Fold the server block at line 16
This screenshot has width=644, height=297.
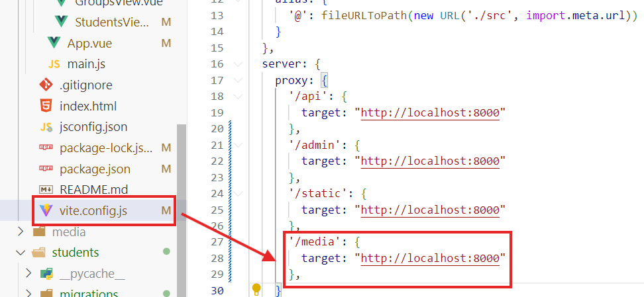click(x=239, y=64)
